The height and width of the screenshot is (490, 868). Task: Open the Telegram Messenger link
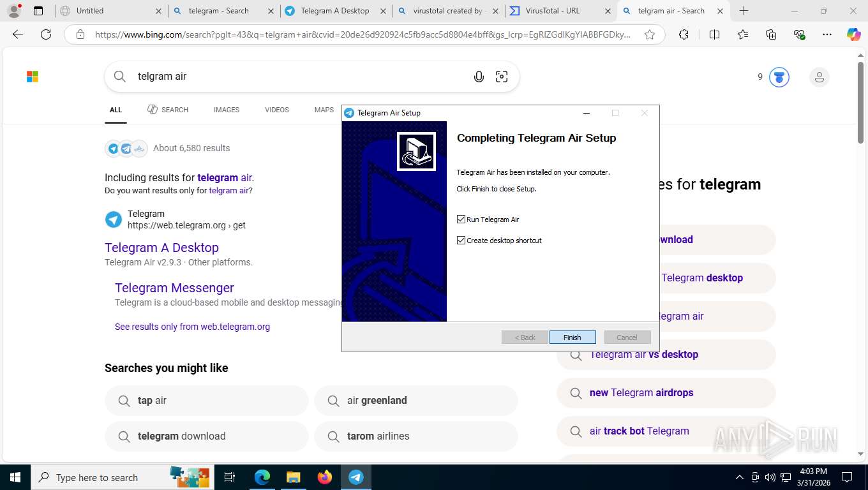[x=174, y=288]
